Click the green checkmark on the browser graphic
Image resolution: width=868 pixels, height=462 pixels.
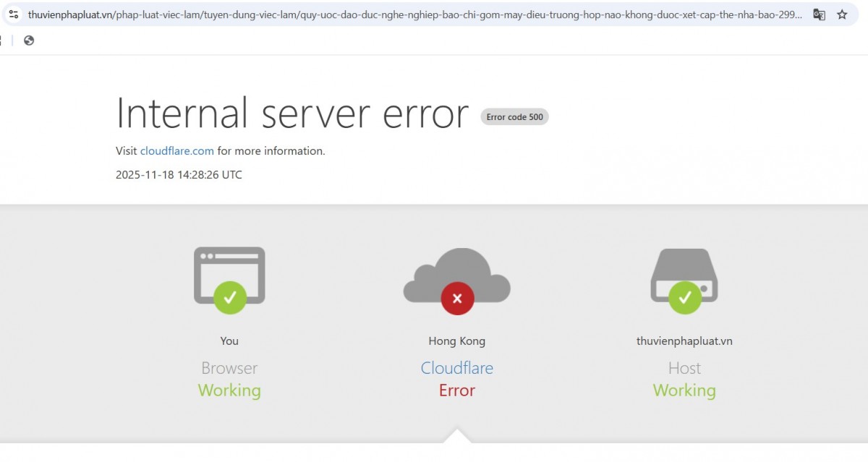(x=229, y=295)
